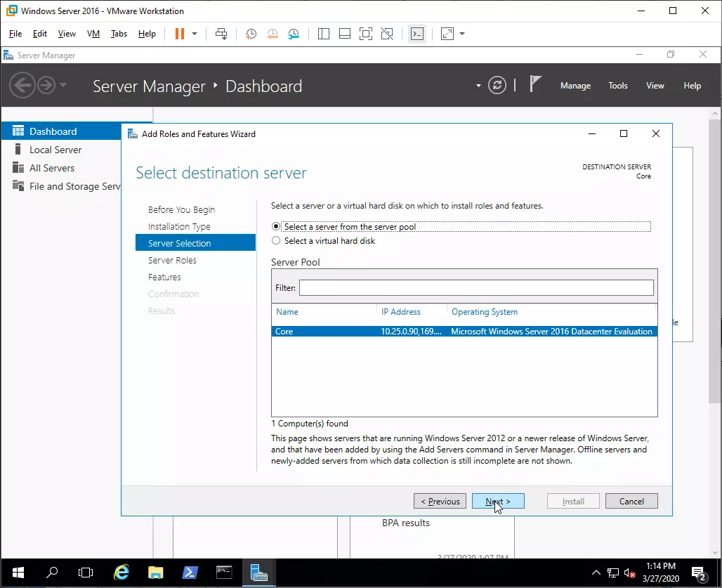Launch Windows PowerShell from the taskbar
Screen dimensions: 722x588
[190, 573]
